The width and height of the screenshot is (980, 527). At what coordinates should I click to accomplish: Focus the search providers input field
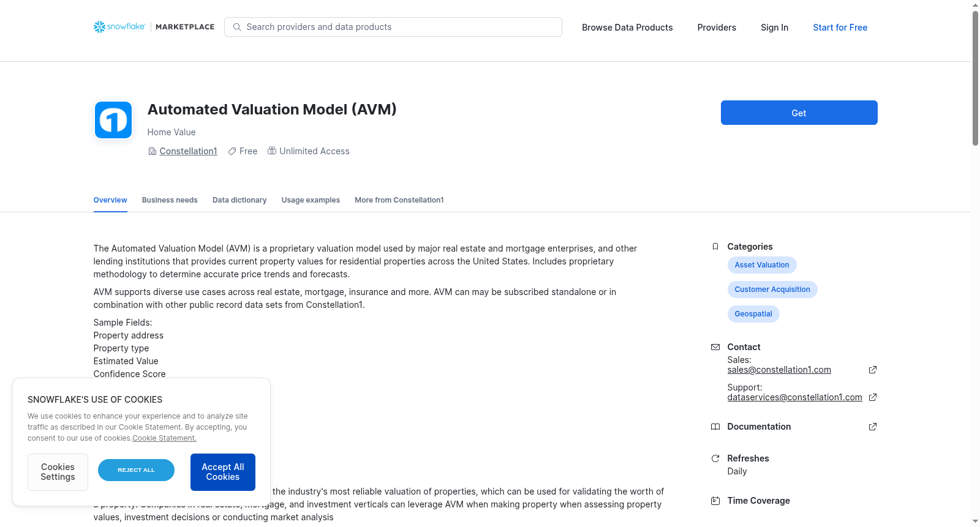pos(393,27)
